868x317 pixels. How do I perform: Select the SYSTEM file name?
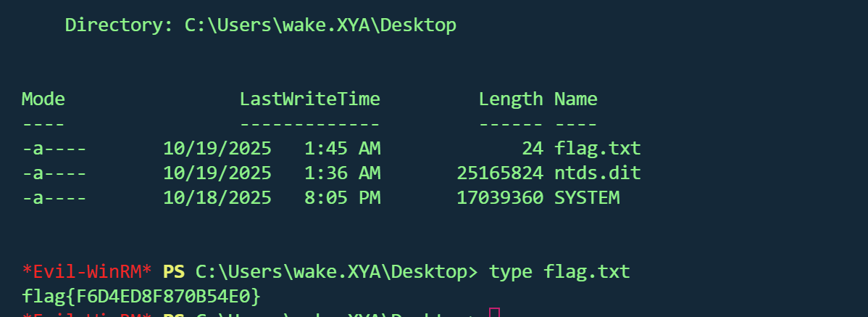click(587, 197)
